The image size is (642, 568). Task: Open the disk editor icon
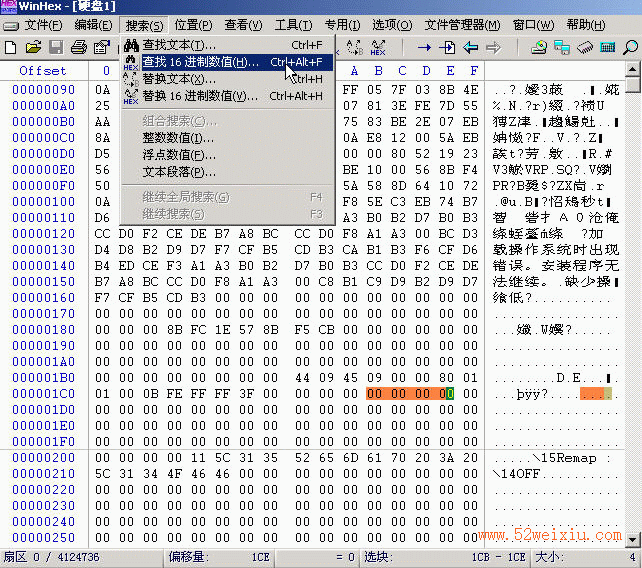pyautogui.click(x=539, y=48)
